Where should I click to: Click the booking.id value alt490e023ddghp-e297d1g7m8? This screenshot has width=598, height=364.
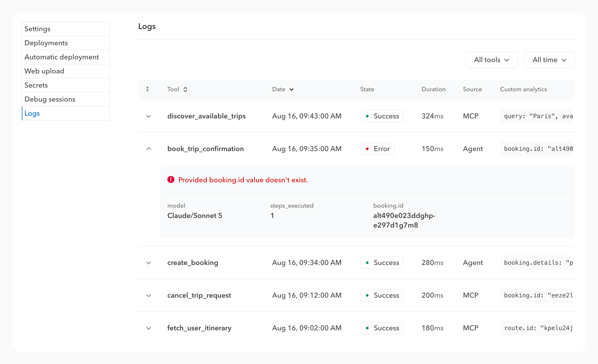(x=404, y=220)
